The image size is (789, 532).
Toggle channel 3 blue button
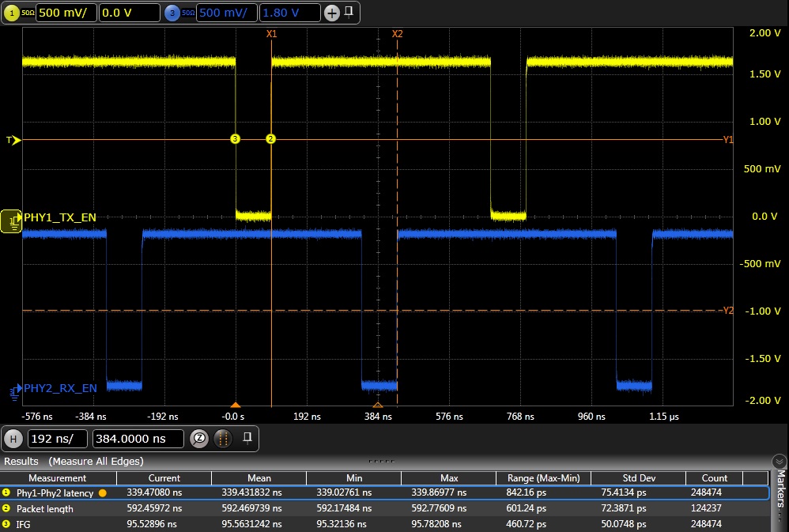(172, 13)
